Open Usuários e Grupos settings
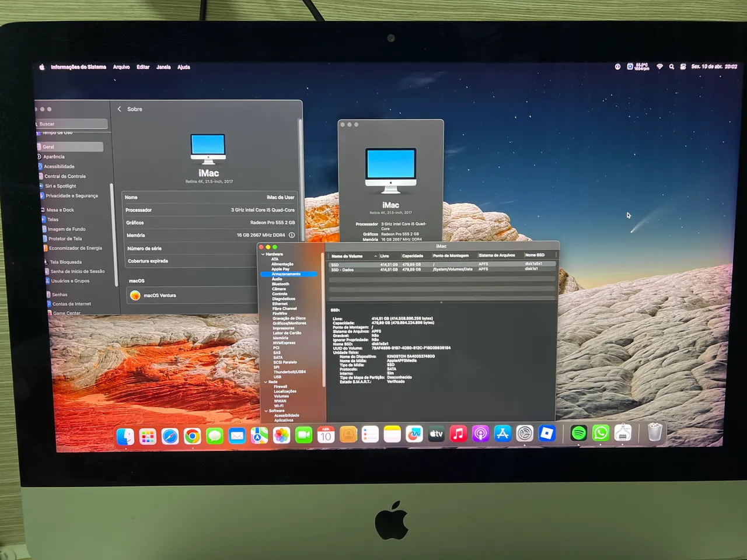Screen dimensions: 747x560 70,281
